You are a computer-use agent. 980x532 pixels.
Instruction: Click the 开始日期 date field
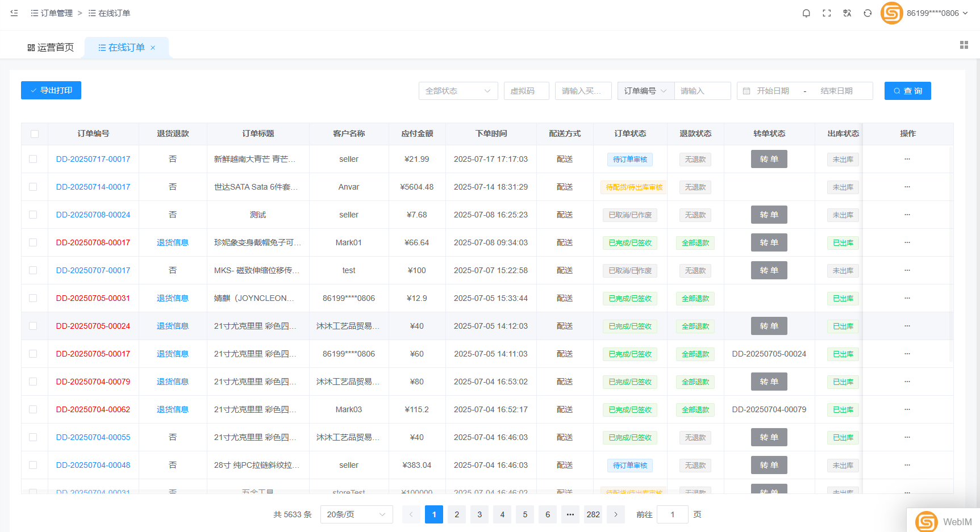(x=773, y=91)
